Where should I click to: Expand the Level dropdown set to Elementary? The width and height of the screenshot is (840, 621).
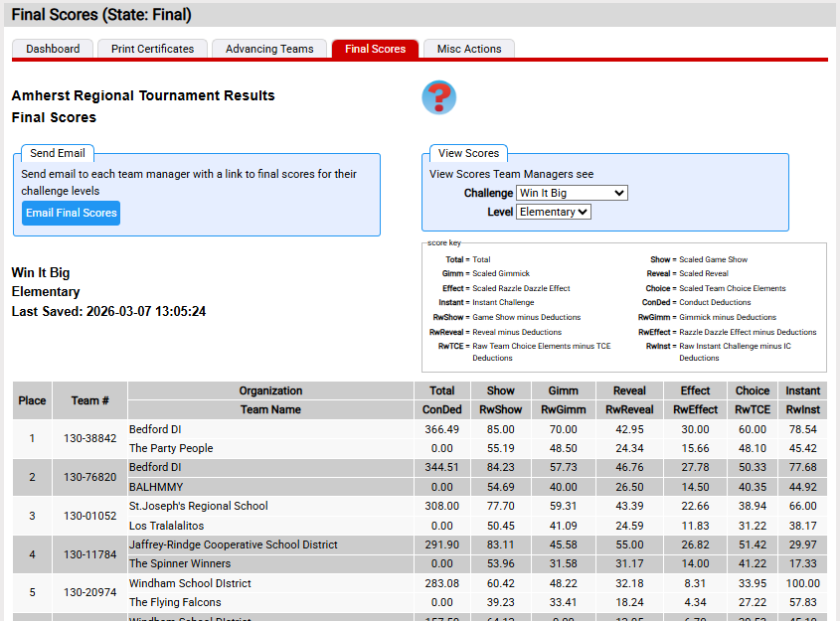554,212
